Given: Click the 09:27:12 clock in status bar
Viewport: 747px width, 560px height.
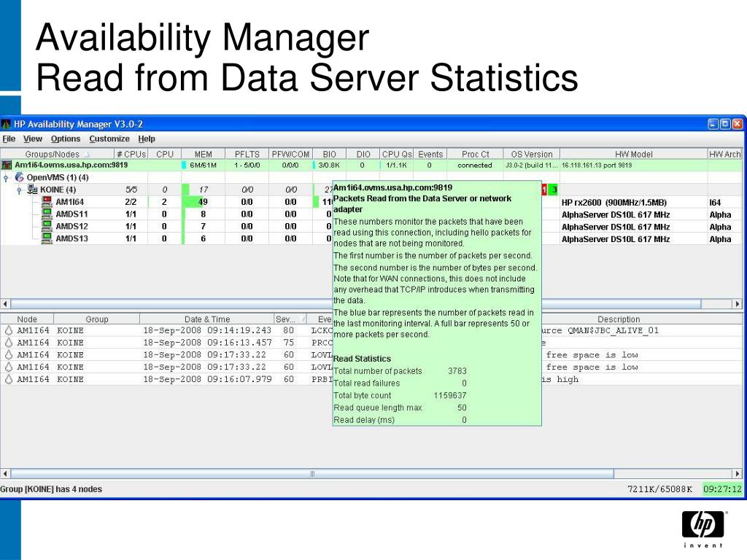Looking at the screenshot, I should tap(722, 489).
